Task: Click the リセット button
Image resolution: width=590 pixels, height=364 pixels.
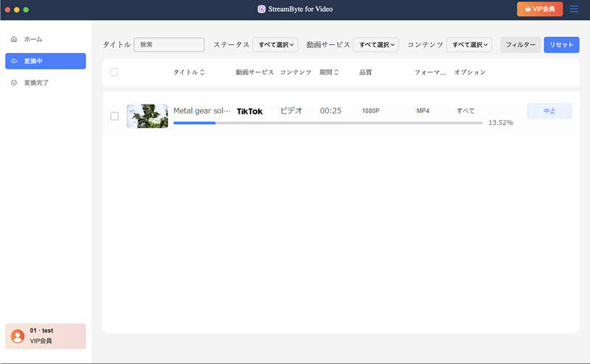Action: coord(561,44)
